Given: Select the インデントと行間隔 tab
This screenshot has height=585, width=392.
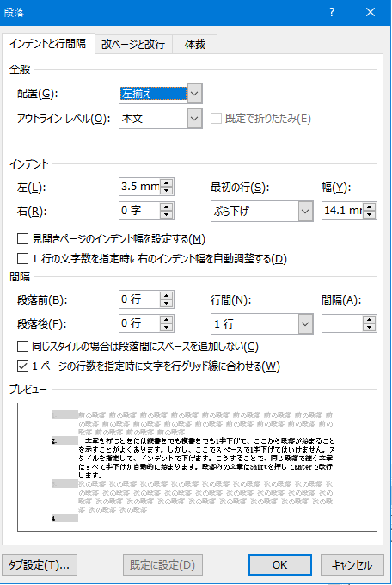Looking at the screenshot, I should tap(48, 44).
